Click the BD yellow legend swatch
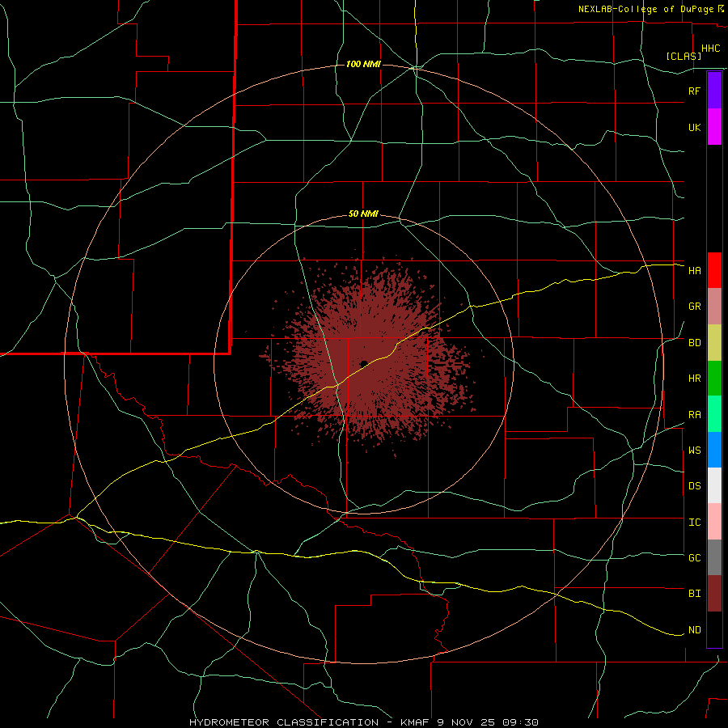Screen dimensions: 728x728 click(x=714, y=343)
